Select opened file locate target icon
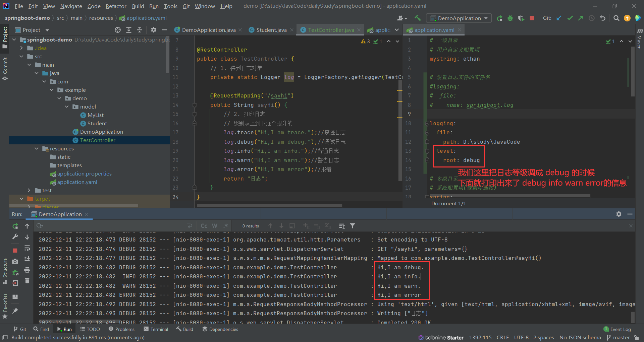 pyautogui.click(x=118, y=30)
